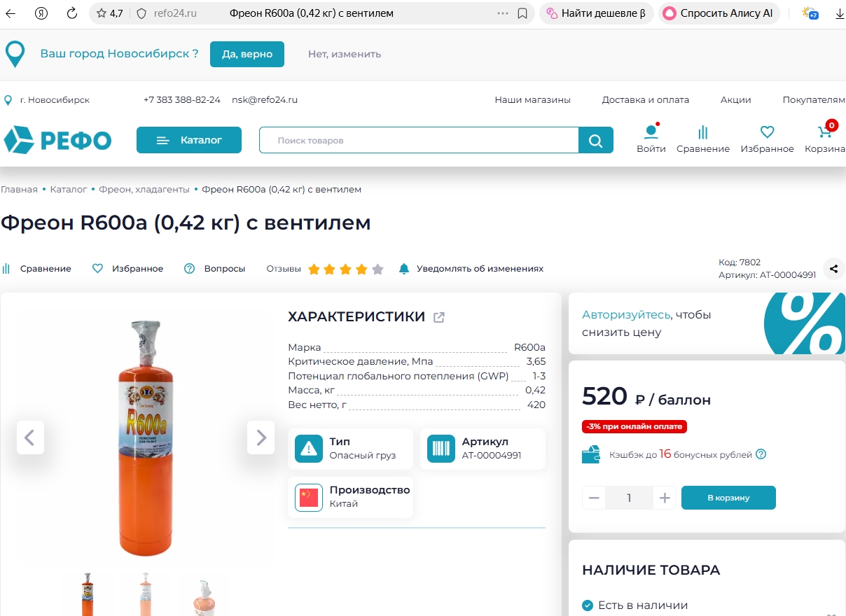Click the В корзину button
Screen dimensions: 846x616
[728, 498]
